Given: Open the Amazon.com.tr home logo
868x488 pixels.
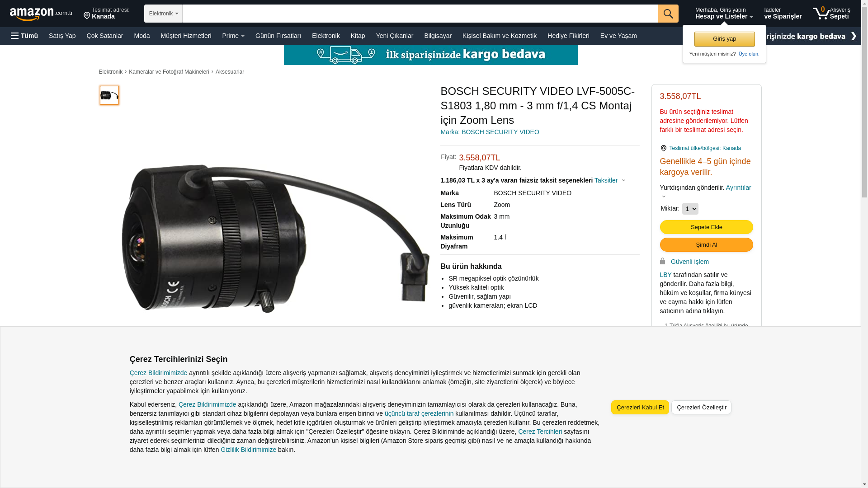Looking at the screenshot, I should pyautogui.click(x=41, y=14).
